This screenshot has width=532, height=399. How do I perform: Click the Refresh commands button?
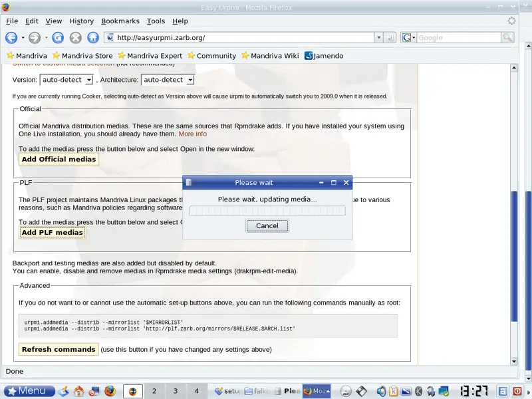[59, 349]
